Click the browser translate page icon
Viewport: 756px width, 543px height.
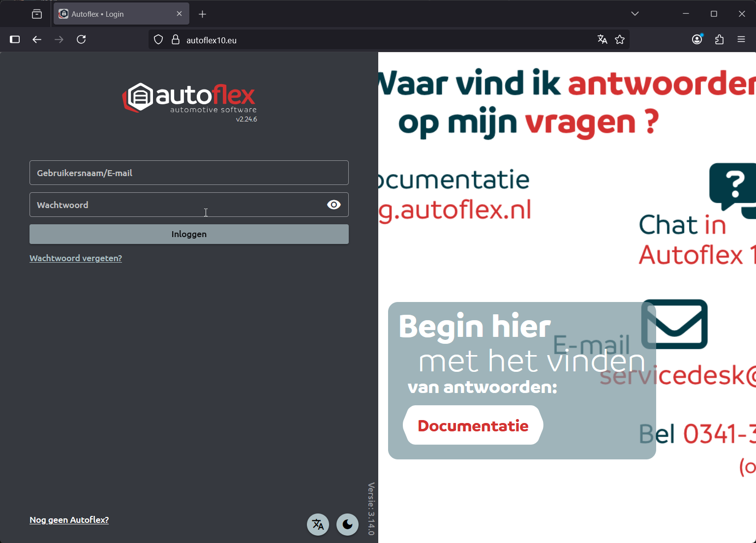602,40
